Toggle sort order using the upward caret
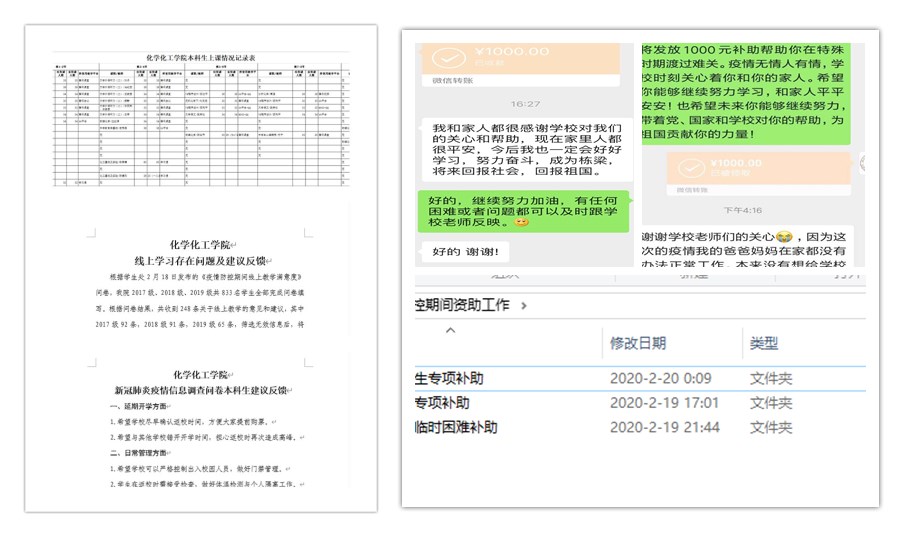 [x=449, y=330]
